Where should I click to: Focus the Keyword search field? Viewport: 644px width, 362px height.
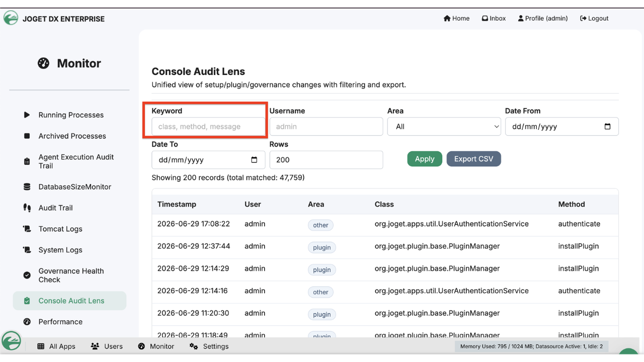(x=208, y=127)
